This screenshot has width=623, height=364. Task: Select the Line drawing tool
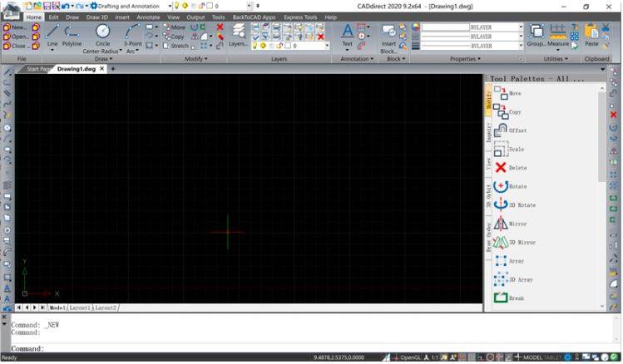pos(52,35)
